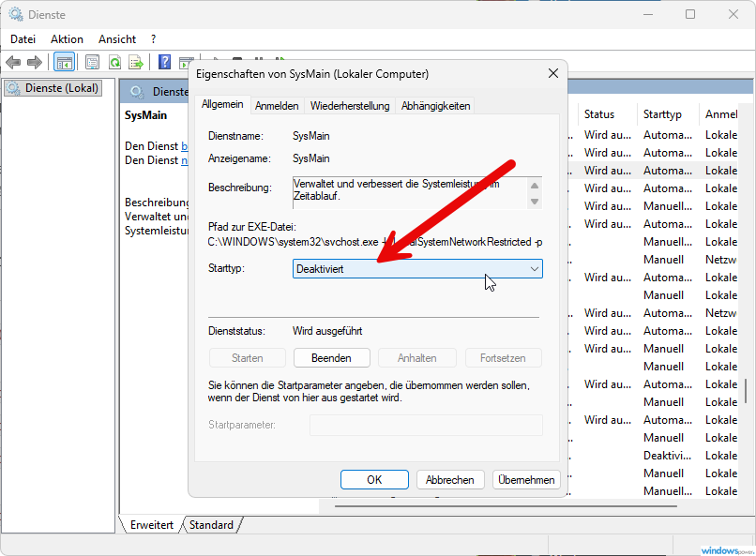Open the Datei menu
The image size is (756, 556).
click(x=23, y=38)
